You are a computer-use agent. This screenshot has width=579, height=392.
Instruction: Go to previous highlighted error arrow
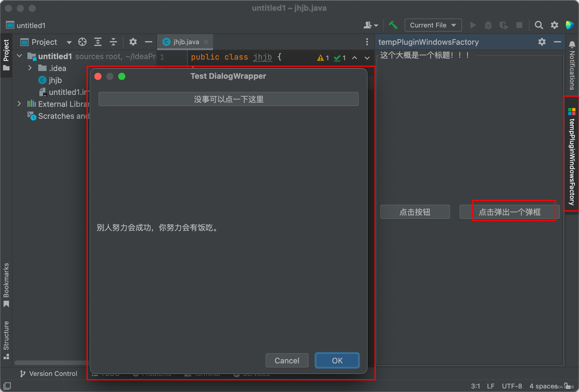(355, 58)
